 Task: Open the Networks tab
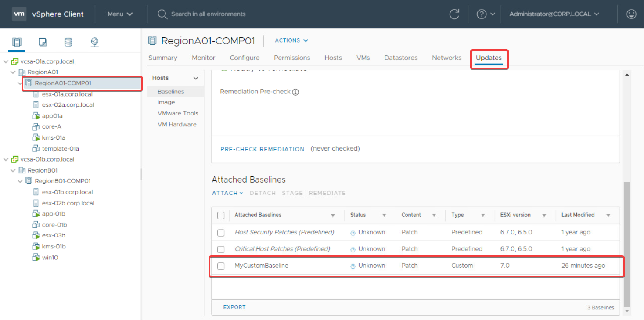(446, 58)
